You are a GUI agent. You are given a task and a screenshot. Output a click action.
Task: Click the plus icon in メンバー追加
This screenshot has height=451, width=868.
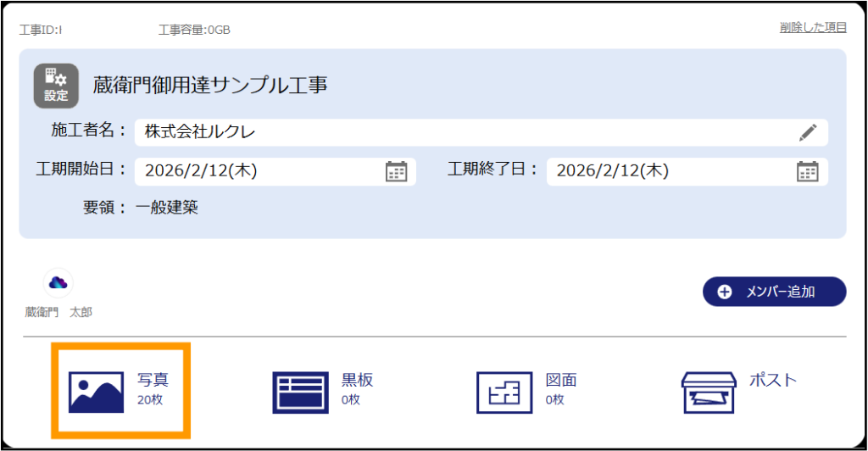(x=725, y=292)
